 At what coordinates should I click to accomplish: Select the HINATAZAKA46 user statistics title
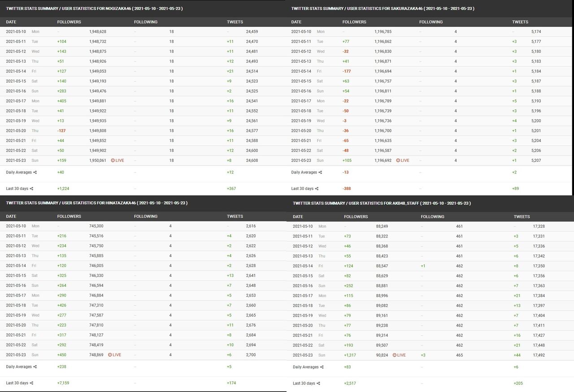(x=96, y=203)
